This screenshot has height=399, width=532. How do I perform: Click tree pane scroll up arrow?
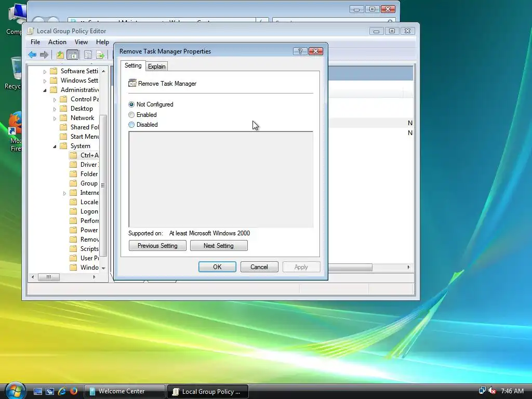coord(103,71)
